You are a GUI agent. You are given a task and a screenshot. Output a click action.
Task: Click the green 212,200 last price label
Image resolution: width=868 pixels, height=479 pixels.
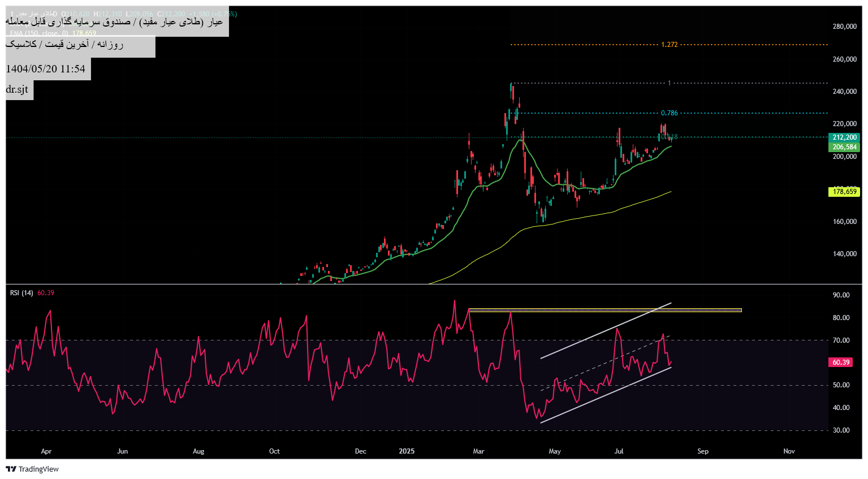click(x=845, y=137)
